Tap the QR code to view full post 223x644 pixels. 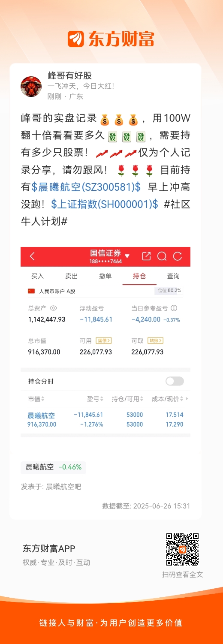pyautogui.click(x=183, y=550)
